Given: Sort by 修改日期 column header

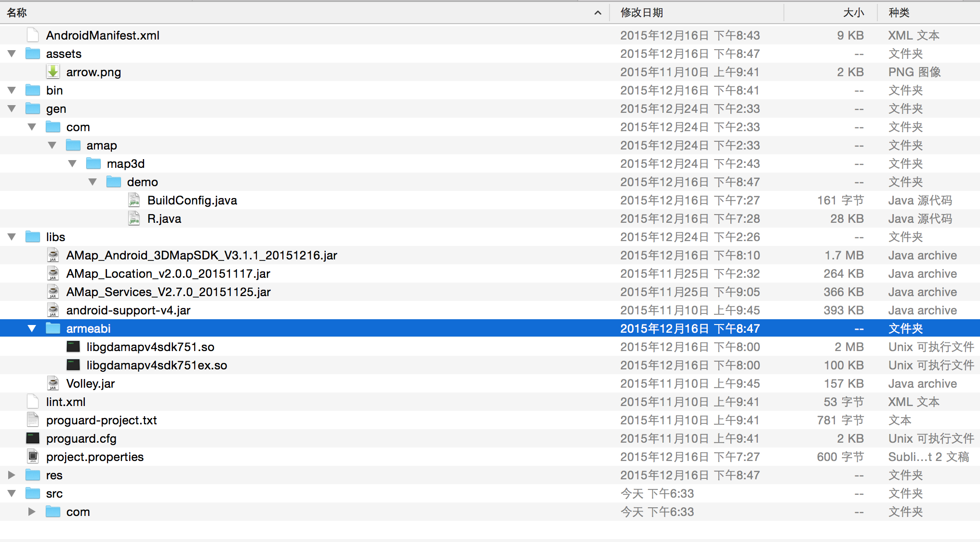Looking at the screenshot, I should 641,13.
